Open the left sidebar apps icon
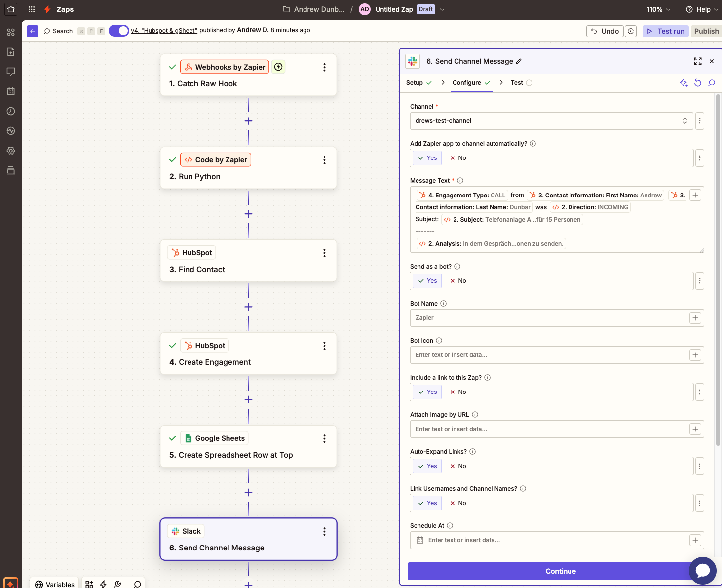The image size is (722, 588). (11, 32)
